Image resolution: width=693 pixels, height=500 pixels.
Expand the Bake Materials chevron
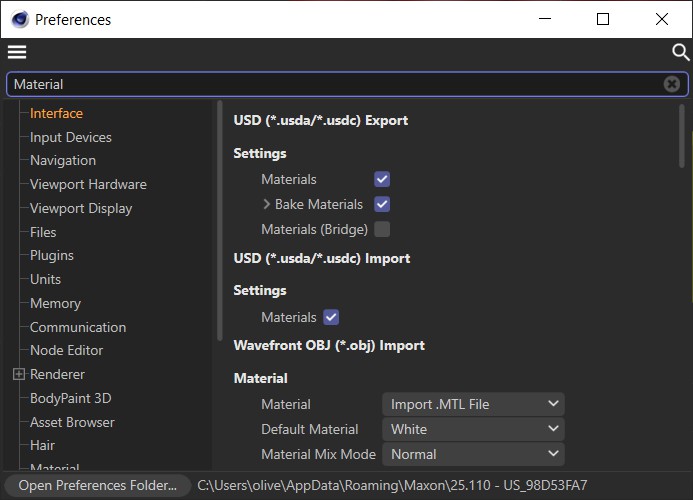[266, 204]
